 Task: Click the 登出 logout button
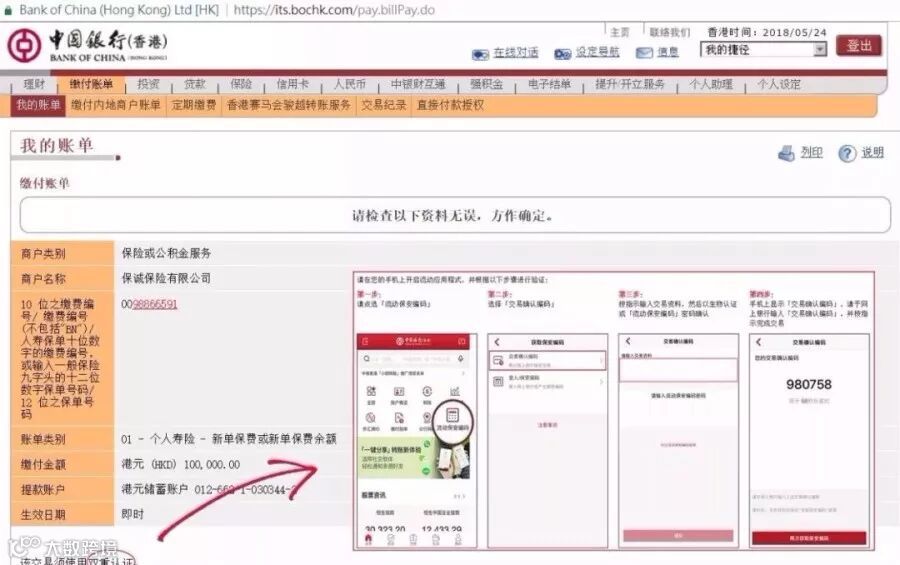tap(859, 46)
